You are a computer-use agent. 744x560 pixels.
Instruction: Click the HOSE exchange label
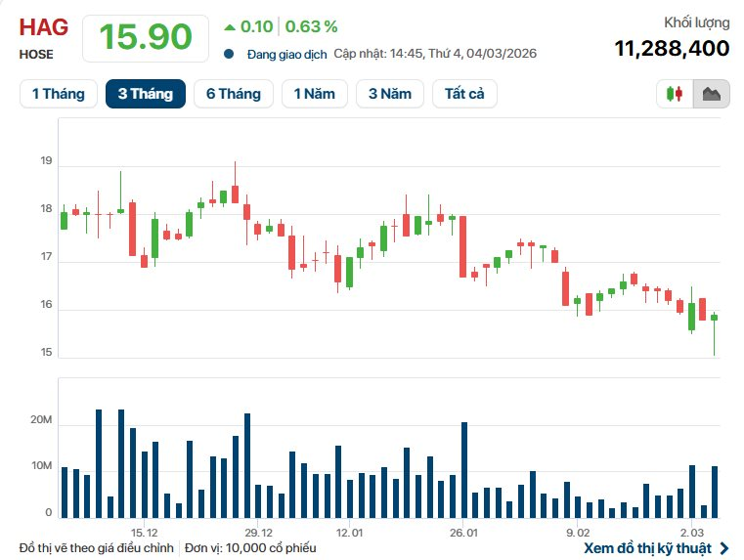(x=36, y=55)
